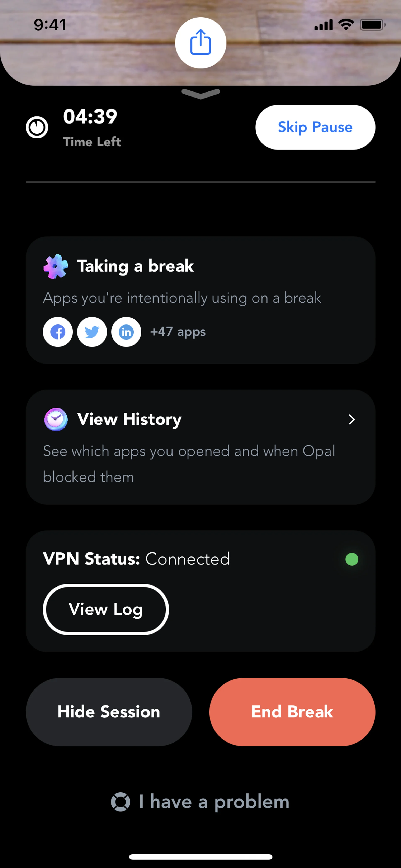This screenshot has width=401, height=868.
Task: Tap the green VPN status indicator
Action: (352, 559)
